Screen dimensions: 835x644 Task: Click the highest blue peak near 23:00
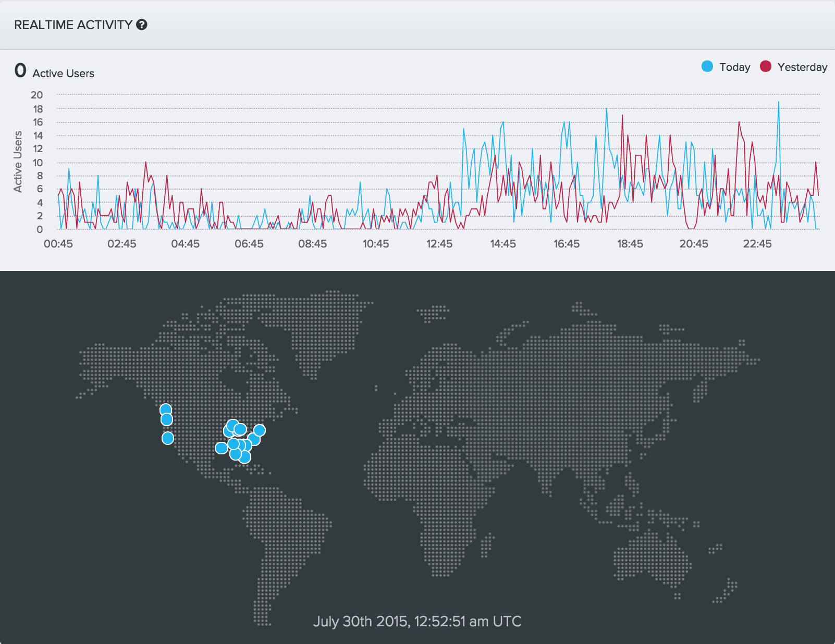779,102
